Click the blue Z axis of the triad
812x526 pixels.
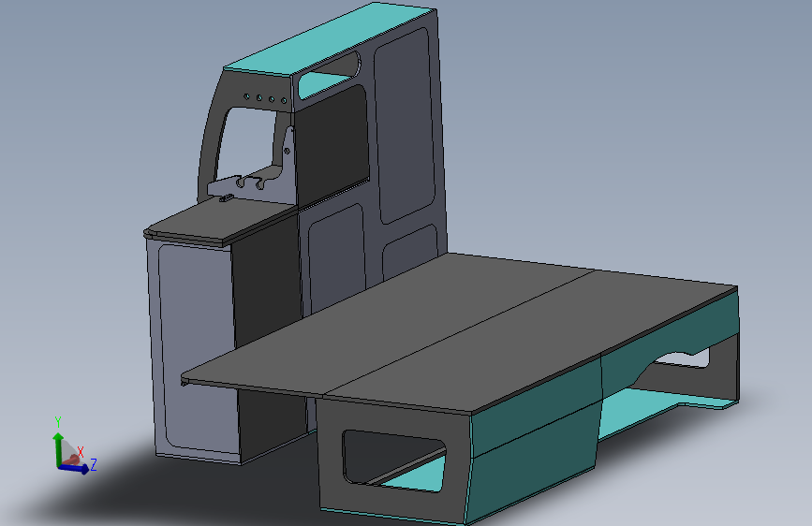[74, 469]
